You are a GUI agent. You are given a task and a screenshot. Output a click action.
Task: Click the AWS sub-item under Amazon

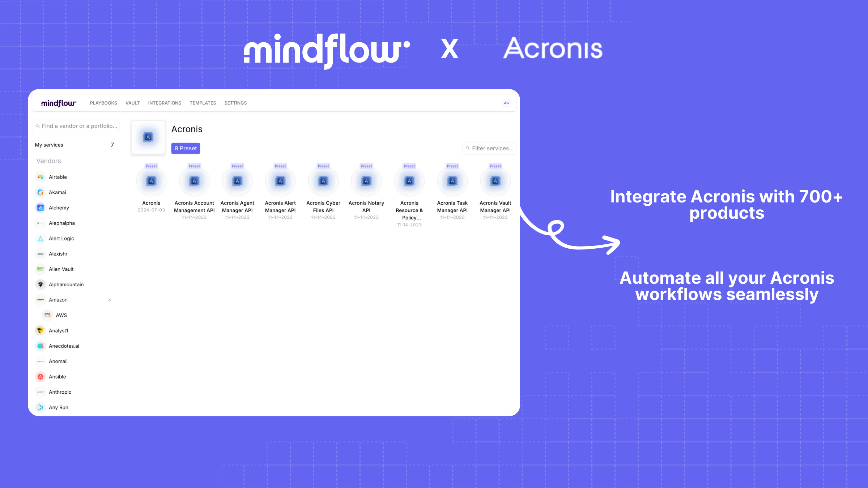tap(62, 314)
